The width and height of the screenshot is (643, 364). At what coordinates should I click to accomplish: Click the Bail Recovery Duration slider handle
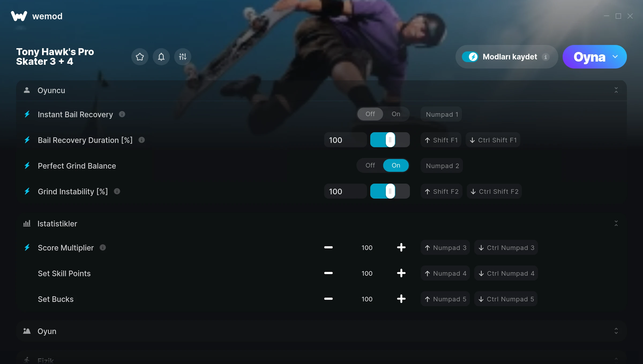point(390,140)
